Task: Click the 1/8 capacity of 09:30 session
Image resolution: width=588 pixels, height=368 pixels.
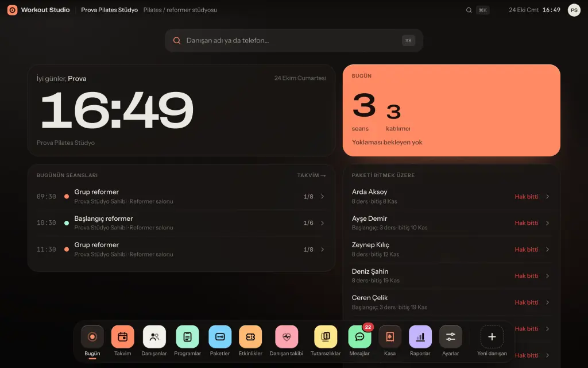Action: click(308, 197)
